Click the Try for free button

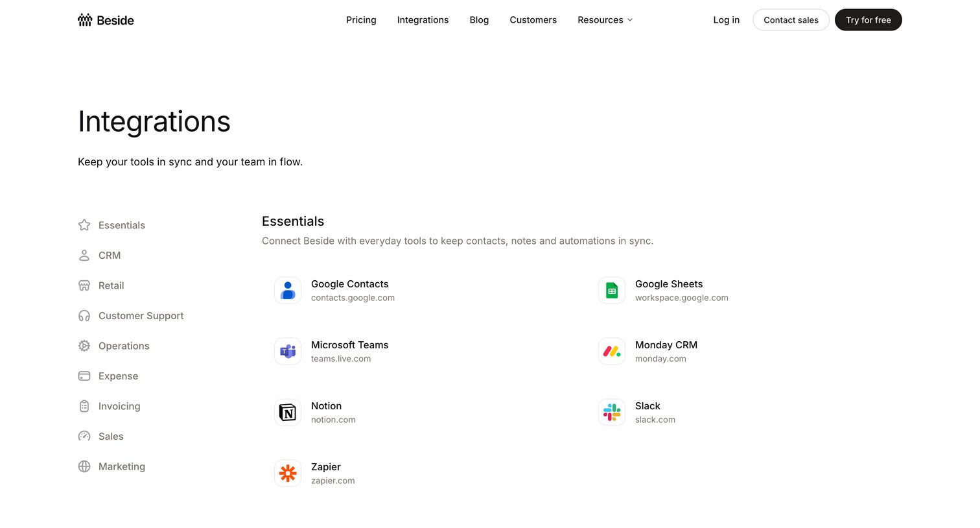tap(868, 20)
